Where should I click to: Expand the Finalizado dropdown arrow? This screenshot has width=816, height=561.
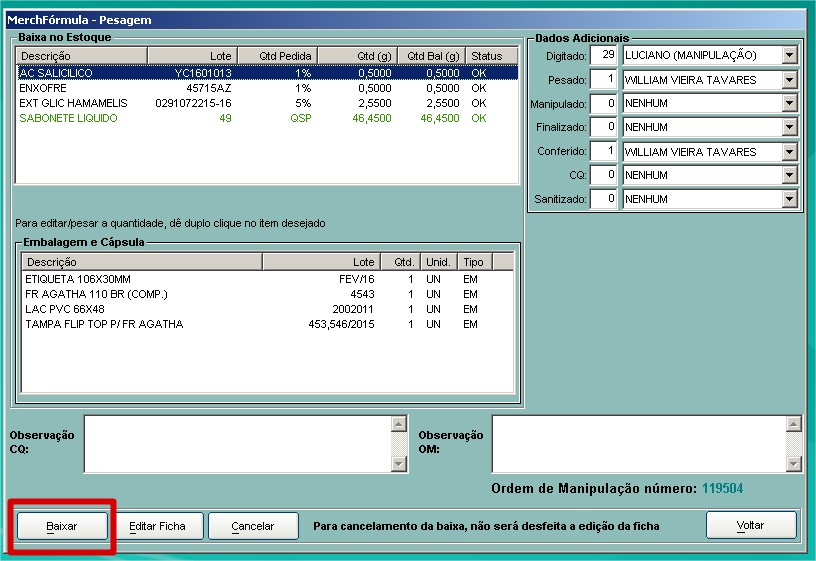[x=790, y=127]
